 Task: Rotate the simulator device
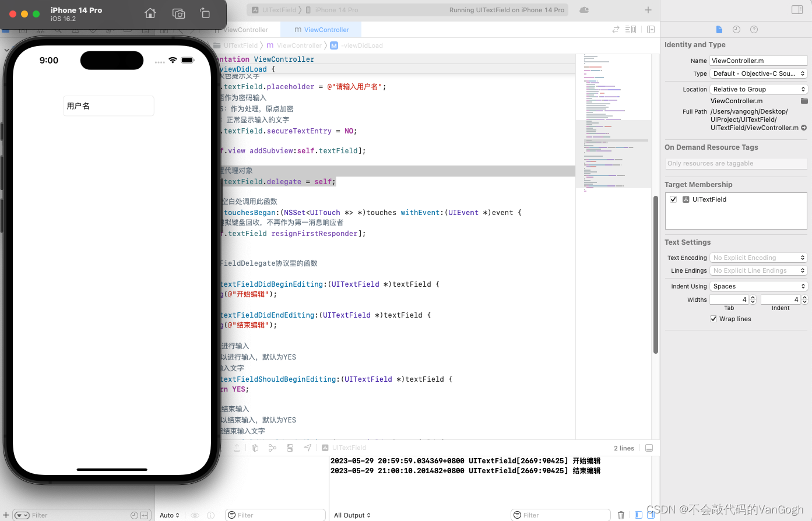[x=205, y=13]
